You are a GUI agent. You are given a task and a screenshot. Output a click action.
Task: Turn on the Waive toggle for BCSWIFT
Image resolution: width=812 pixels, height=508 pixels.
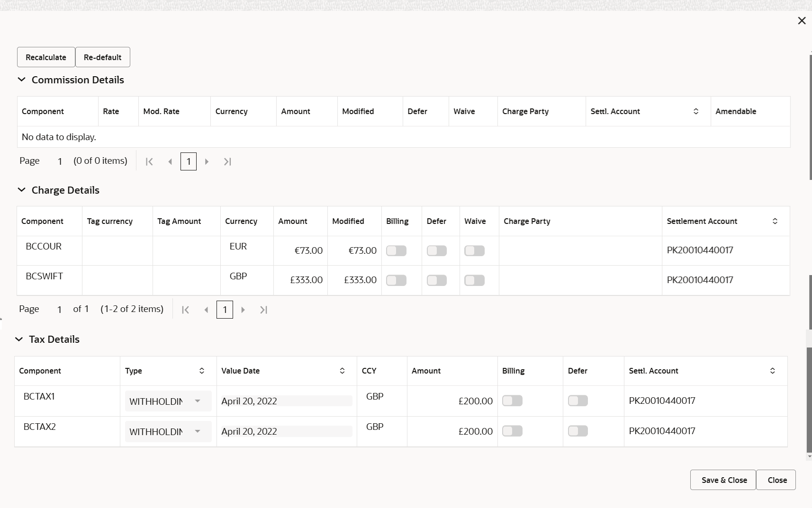pos(474,280)
